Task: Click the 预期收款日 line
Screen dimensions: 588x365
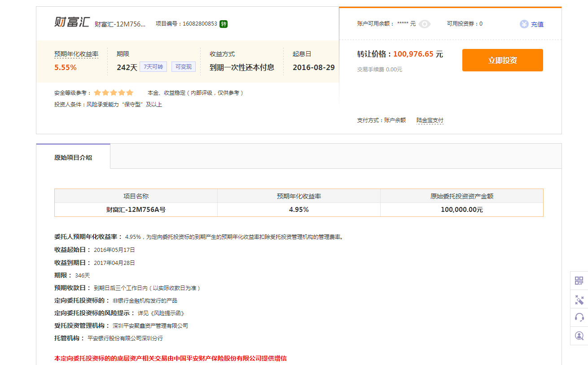Action: tap(127, 288)
